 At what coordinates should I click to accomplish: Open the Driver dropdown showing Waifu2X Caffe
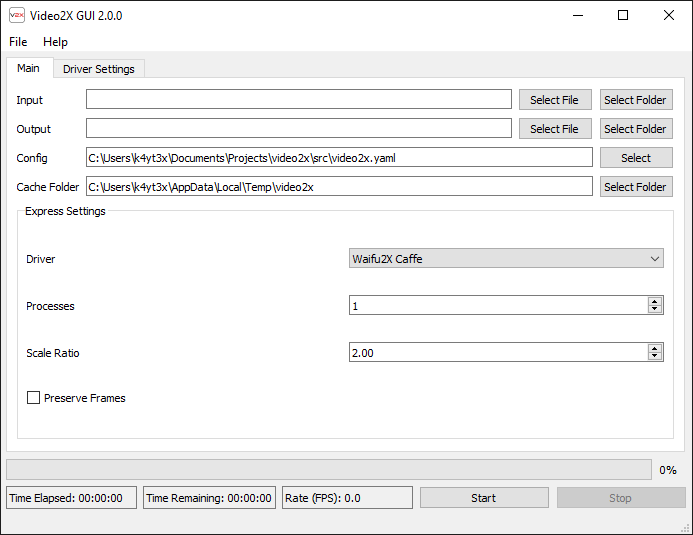click(x=506, y=258)
